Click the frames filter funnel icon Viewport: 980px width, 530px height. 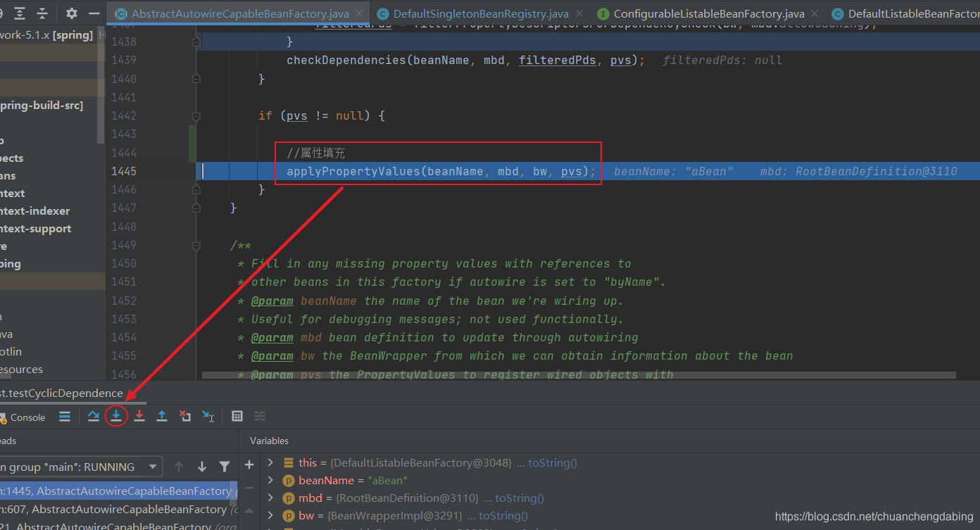tap(225, 466)
